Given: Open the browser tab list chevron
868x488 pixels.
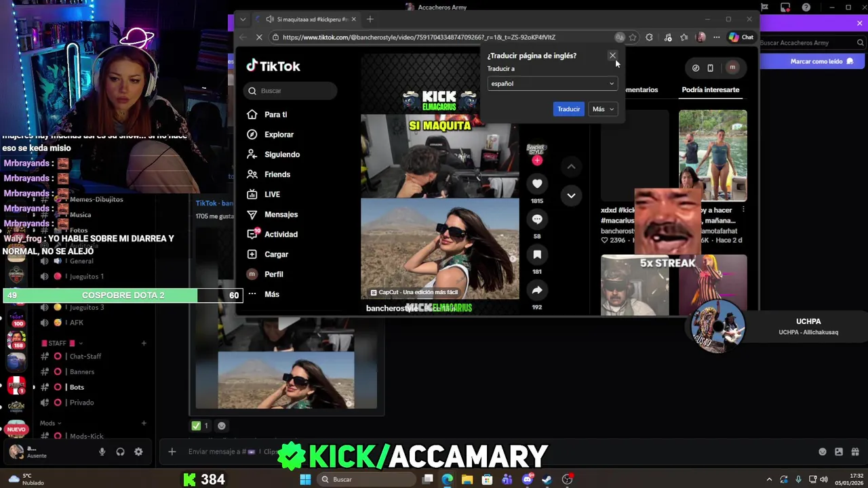Looking at the screenshot, I should 243,19.
